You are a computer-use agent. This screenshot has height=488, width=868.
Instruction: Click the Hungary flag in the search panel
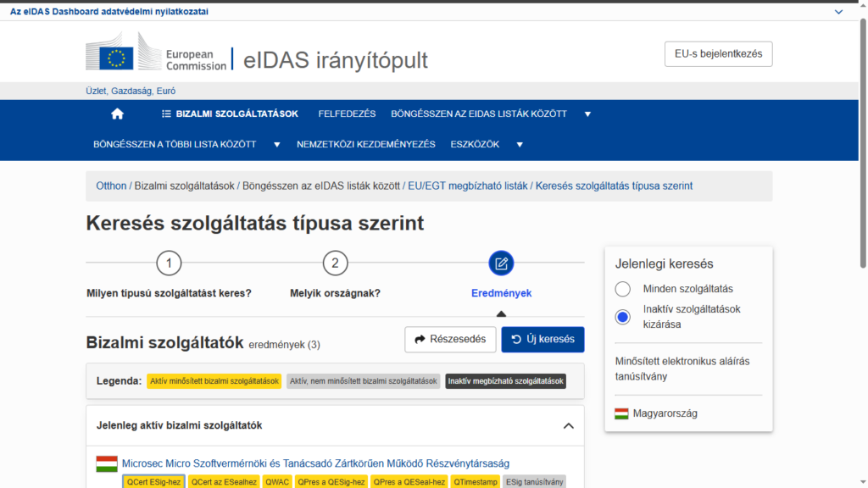(621, 413)
